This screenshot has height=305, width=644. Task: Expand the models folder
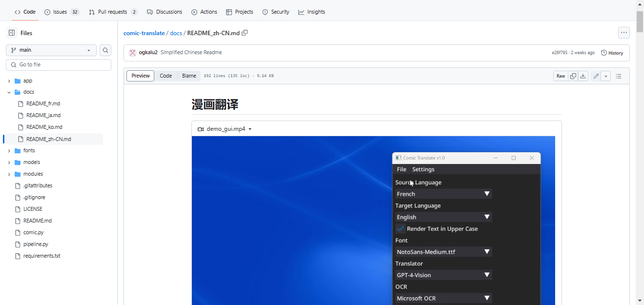coord(9,163)
